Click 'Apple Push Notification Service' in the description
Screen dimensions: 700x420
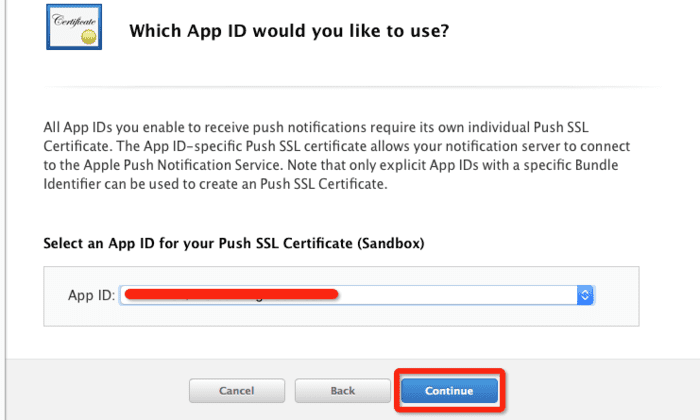[x=183, y=165]
